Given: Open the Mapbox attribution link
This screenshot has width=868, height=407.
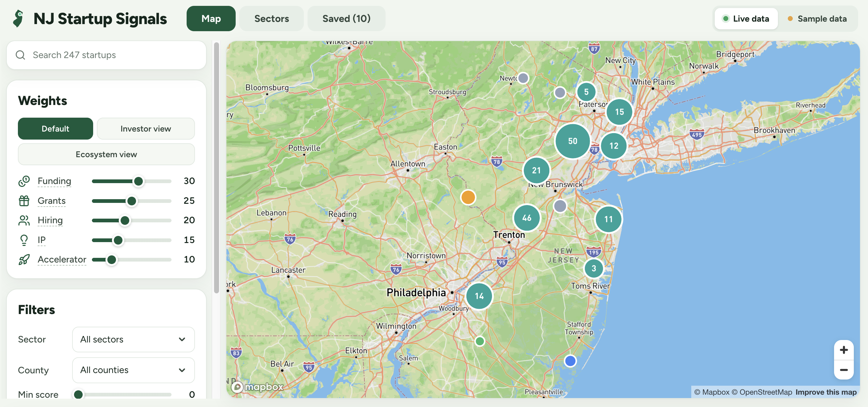Looking at the screenshot, I should click(712, 392).
